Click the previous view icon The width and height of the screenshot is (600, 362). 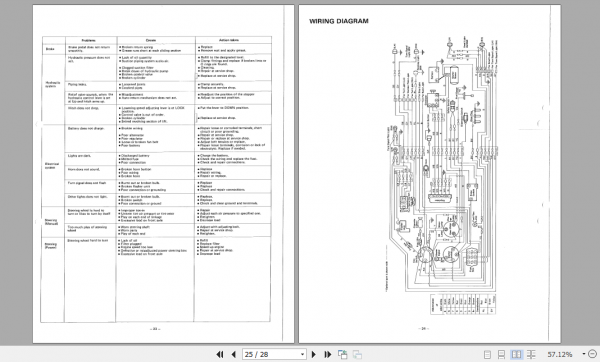(x=342, y=354)
